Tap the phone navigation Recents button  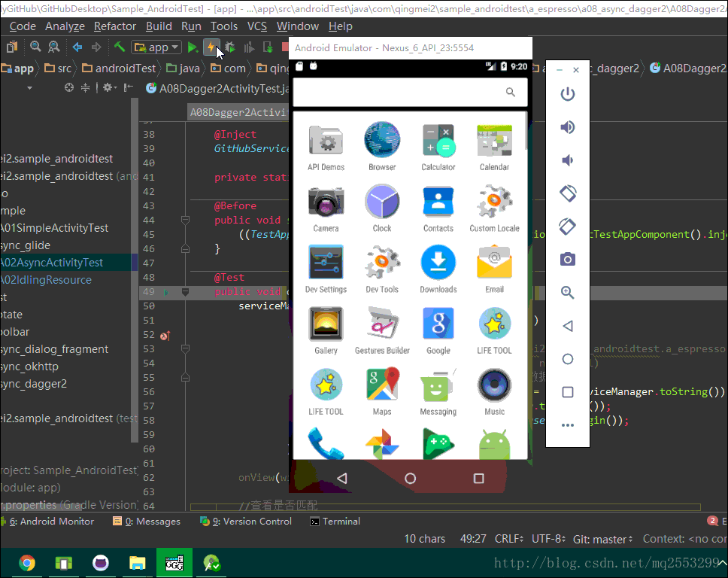pyautogui.click(x=478, y=478)
